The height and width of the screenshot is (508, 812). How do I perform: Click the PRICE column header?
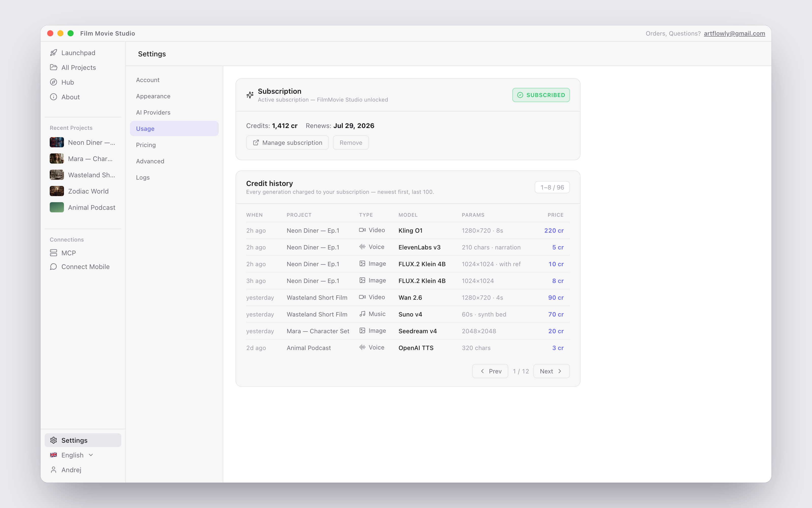click(x=555, y=215)
